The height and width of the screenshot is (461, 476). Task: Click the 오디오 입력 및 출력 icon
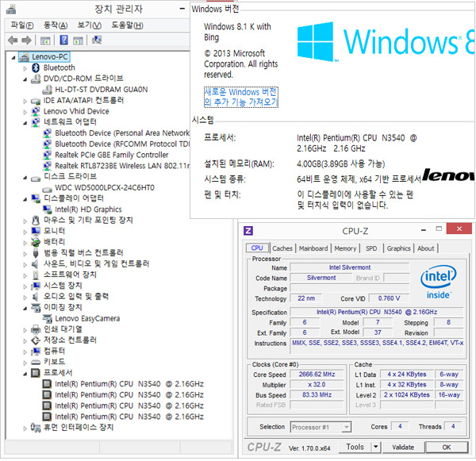point(35,297)
